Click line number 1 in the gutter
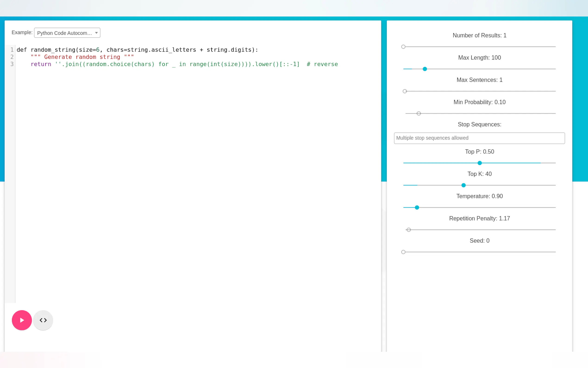Viewport: 588px width, 368px height. (x=12, y=50)
